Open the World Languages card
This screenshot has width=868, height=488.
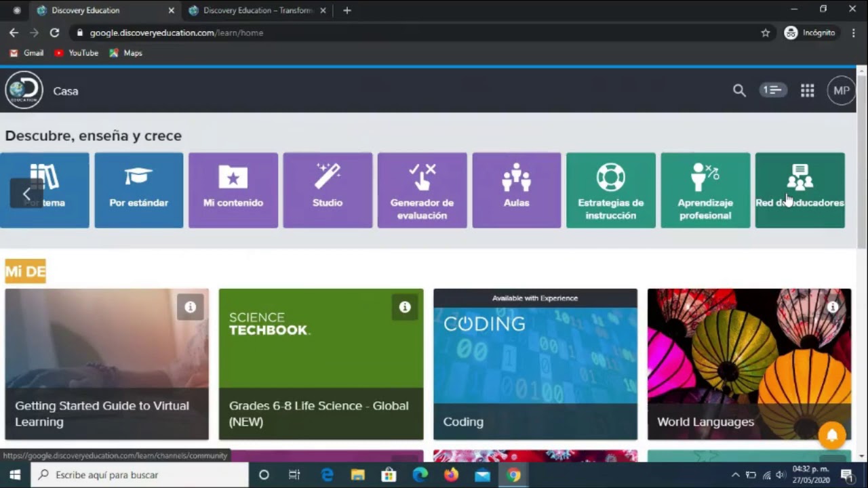(749, 365)
